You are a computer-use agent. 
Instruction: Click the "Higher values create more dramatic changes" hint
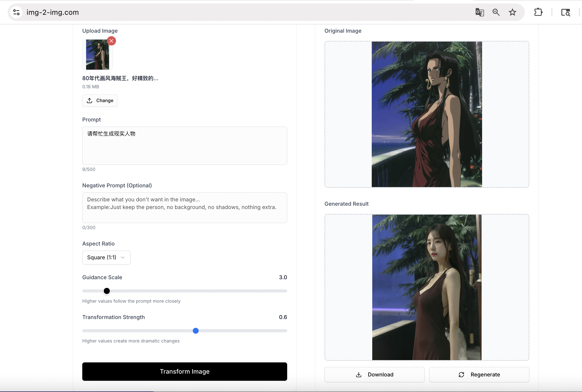(131, 341)
